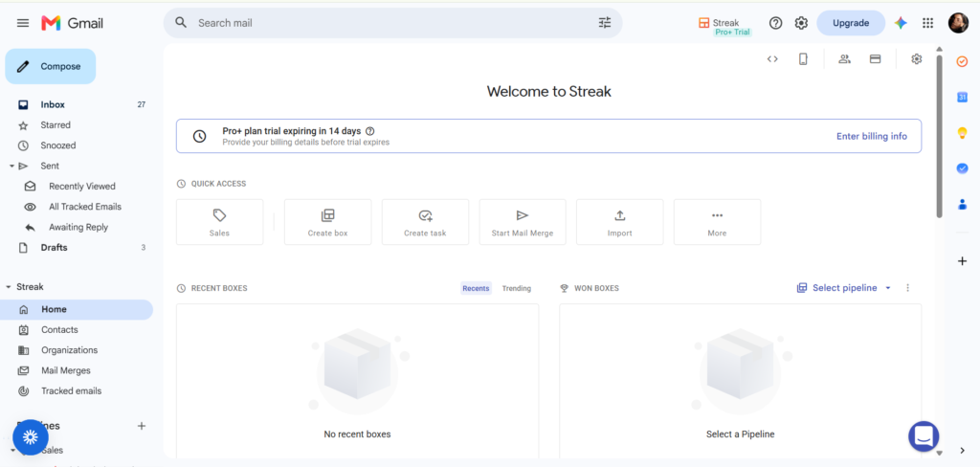Start a Mail Merge from quick access
The image size is (980, 467).
(523, 222)
